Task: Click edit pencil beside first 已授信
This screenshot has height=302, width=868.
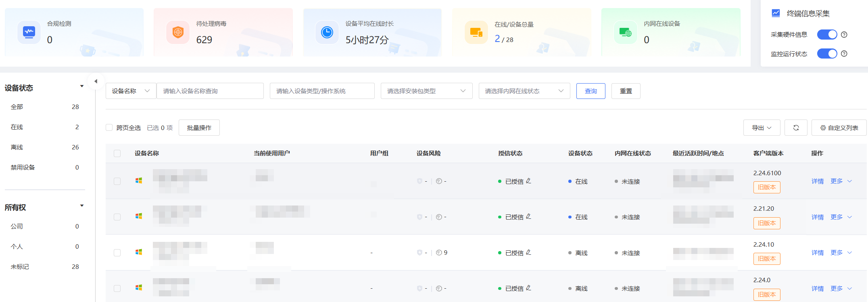Action: pos(528,181)
